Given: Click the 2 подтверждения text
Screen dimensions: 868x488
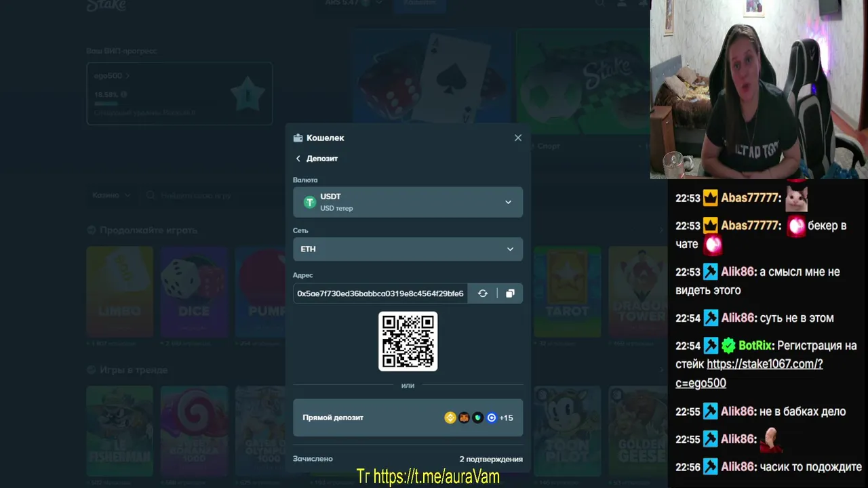Looking at the screenshot, I should [x=491, y=459].
